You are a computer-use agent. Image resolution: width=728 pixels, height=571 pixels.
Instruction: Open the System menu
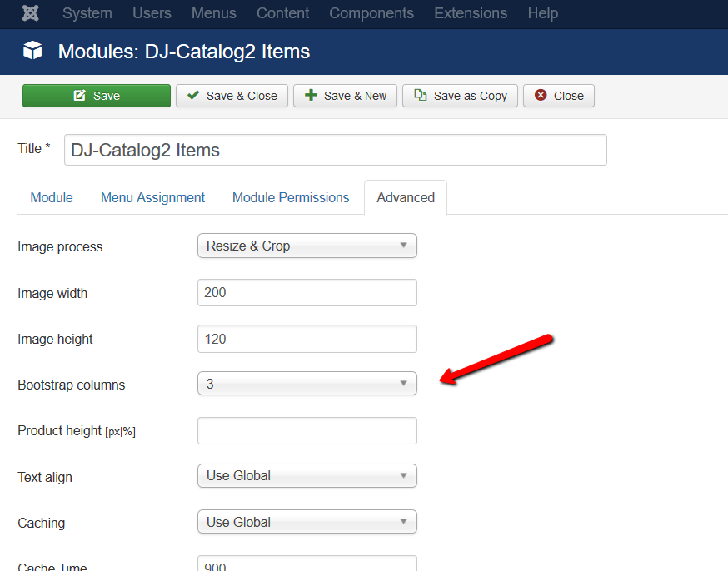click(x=87, y=13)
